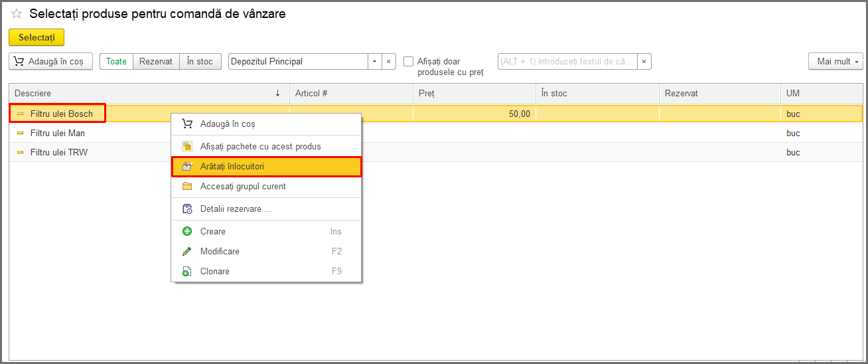Click the buc cell of Filtru ulei TRW
868x364 pixels.
822,152
